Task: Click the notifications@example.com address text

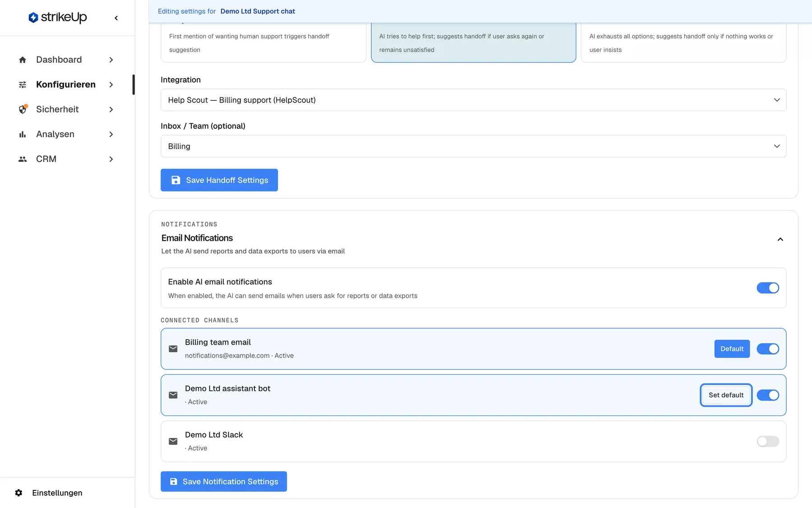Action: [x=227, y=356]
